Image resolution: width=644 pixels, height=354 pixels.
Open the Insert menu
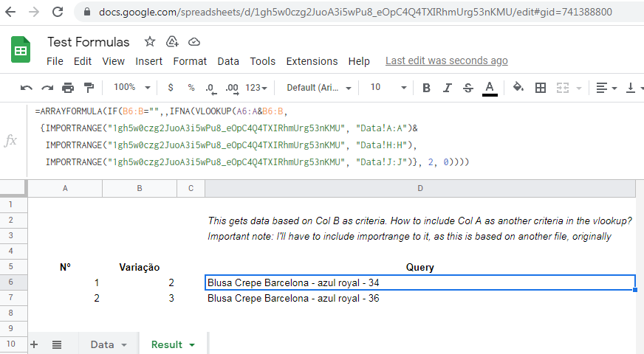(x=148, y=61)
